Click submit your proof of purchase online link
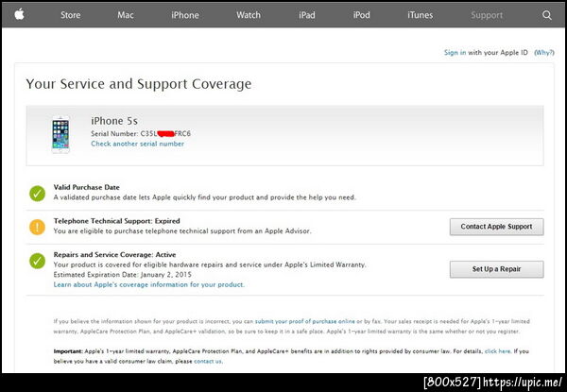The width and height of the screenshot is (567, 392). tap(305, 321)
